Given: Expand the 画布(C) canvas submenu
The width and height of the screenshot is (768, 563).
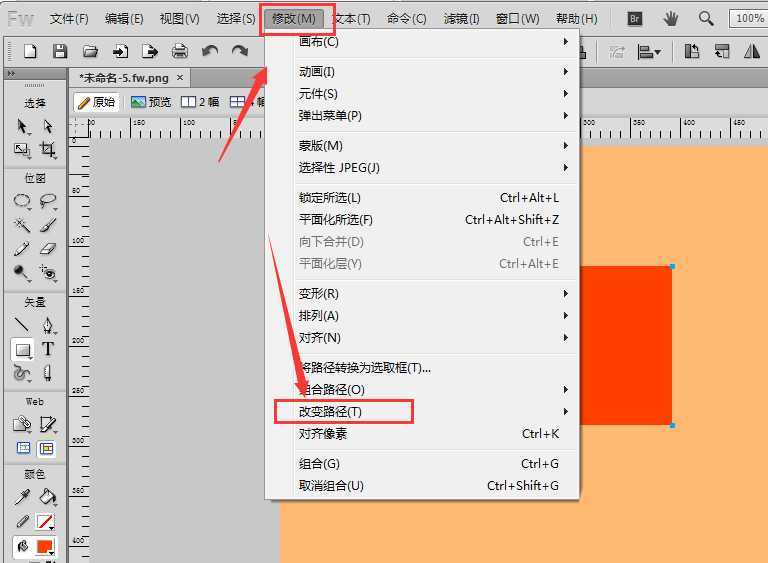Looking at the screenshot, I should point(318,41).
